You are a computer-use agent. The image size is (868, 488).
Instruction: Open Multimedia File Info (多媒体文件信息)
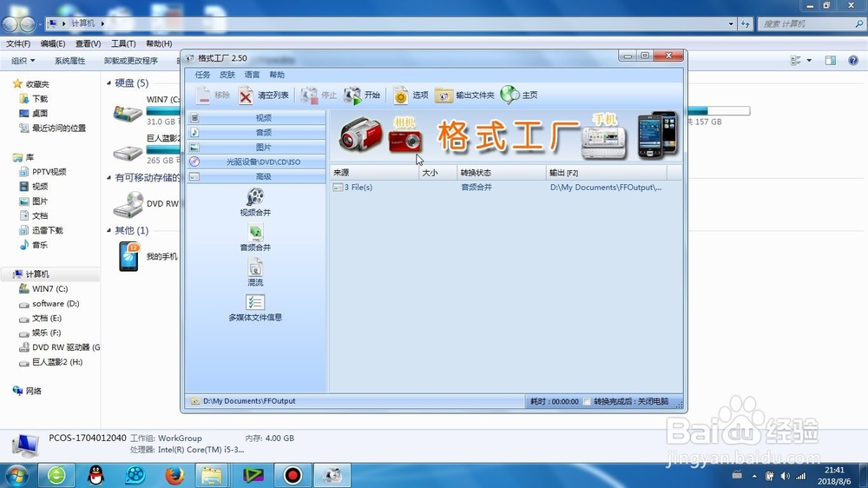(255, 307)
